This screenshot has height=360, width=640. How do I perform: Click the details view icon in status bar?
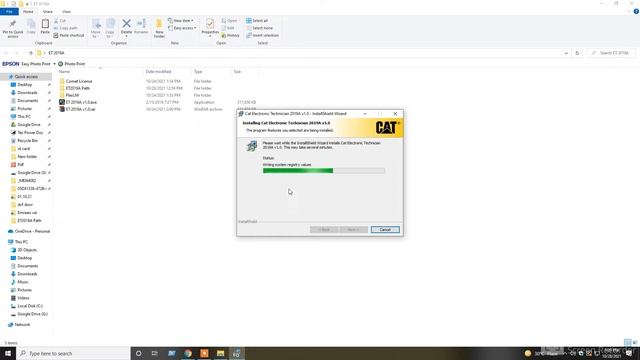coord(627,342)
